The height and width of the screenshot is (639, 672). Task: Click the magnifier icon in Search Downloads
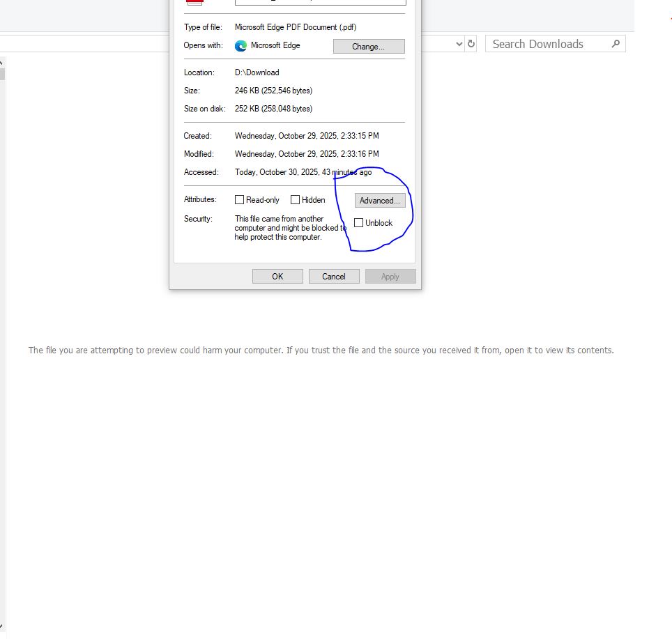pyautogui.click(x=616, y=44)
